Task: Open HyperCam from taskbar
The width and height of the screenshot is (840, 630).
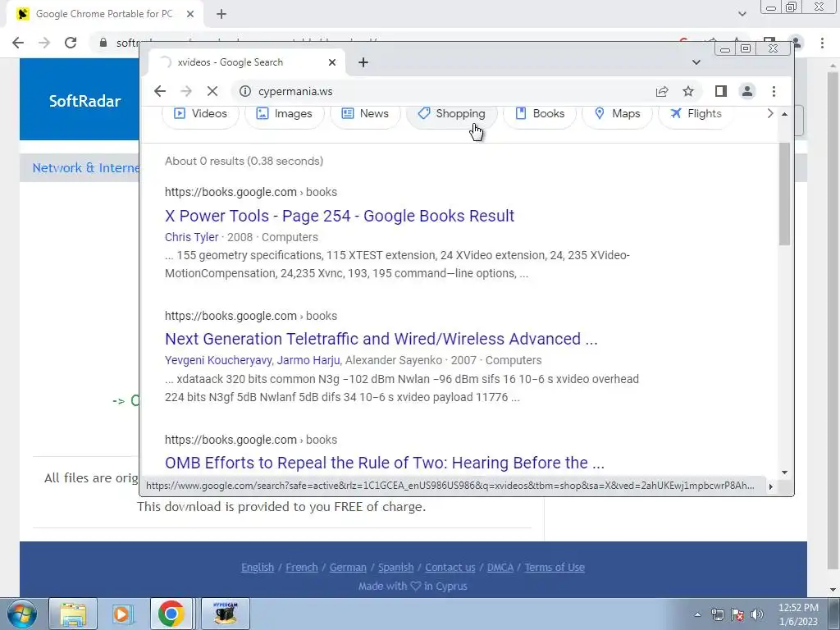Action: 225,614
